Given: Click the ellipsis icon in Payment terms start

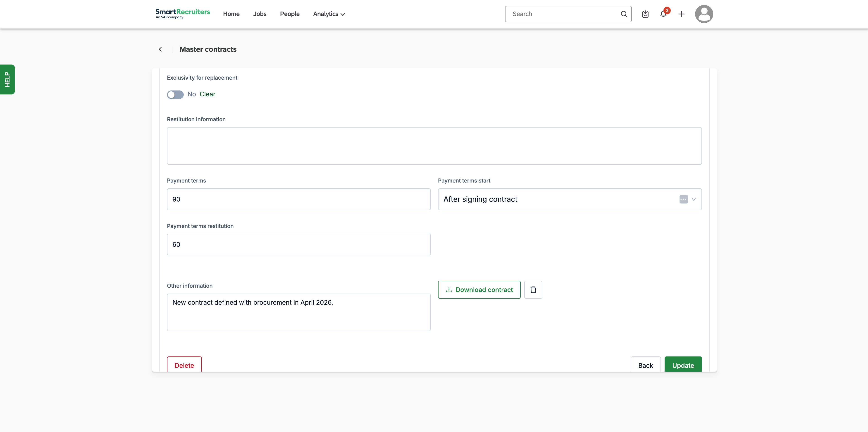Looking at the screenshot, I should click(684, 199).
